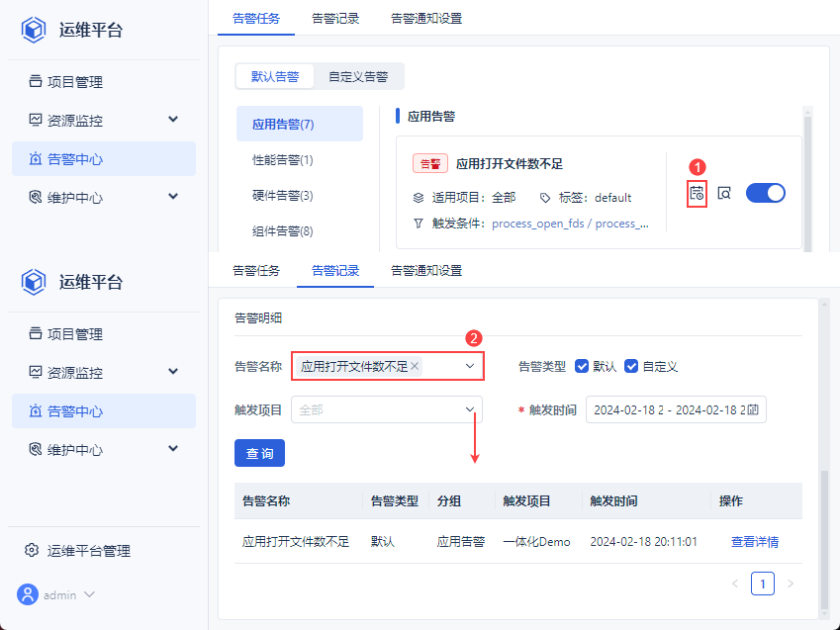Click the admin user avatar icon
This screenshot has height=630, width=840.
click(x=28, y=594)
